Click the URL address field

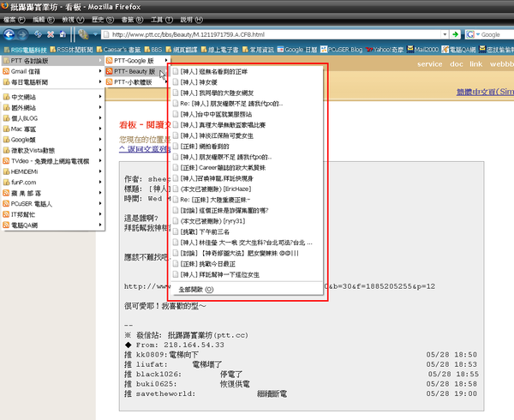pyautogui.click(x=275, y=34)
